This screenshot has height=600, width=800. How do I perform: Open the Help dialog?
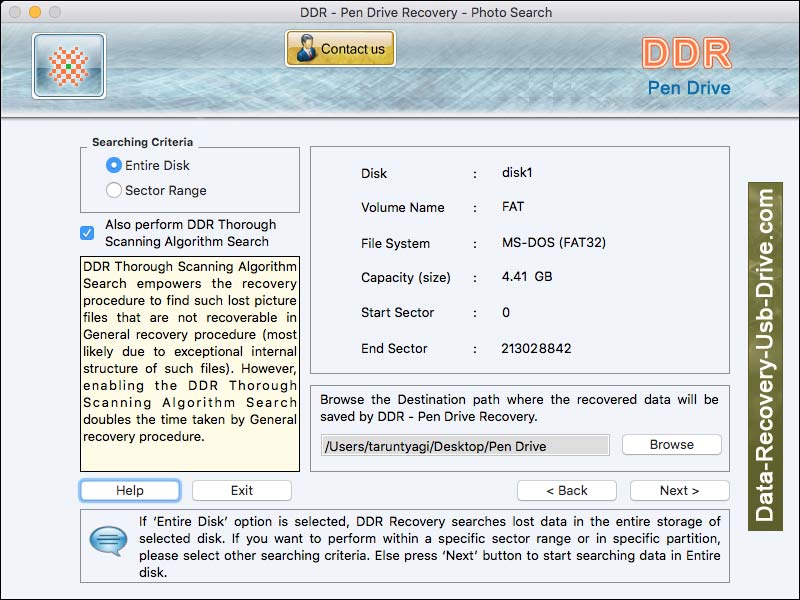(x=129, y=490)
